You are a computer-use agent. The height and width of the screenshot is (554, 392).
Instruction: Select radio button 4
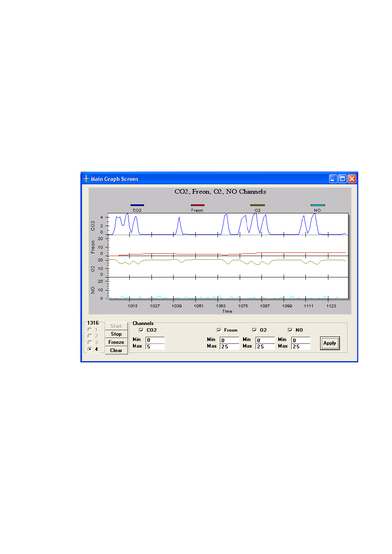point(90,349)
